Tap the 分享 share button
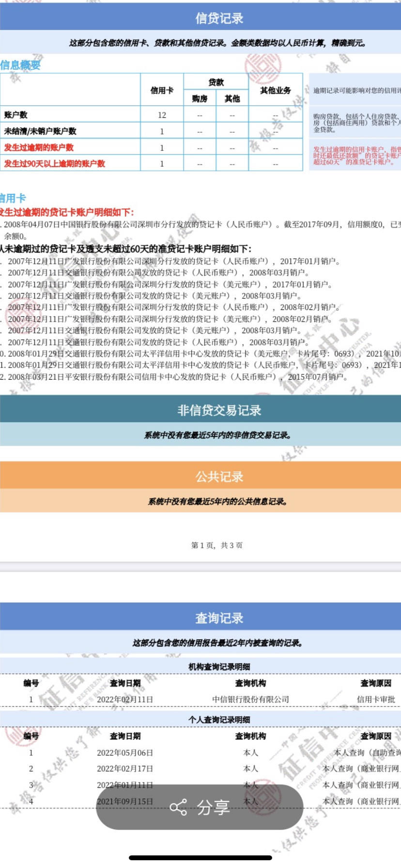This screenshot has width=401, height=868. tap(200, 807)
